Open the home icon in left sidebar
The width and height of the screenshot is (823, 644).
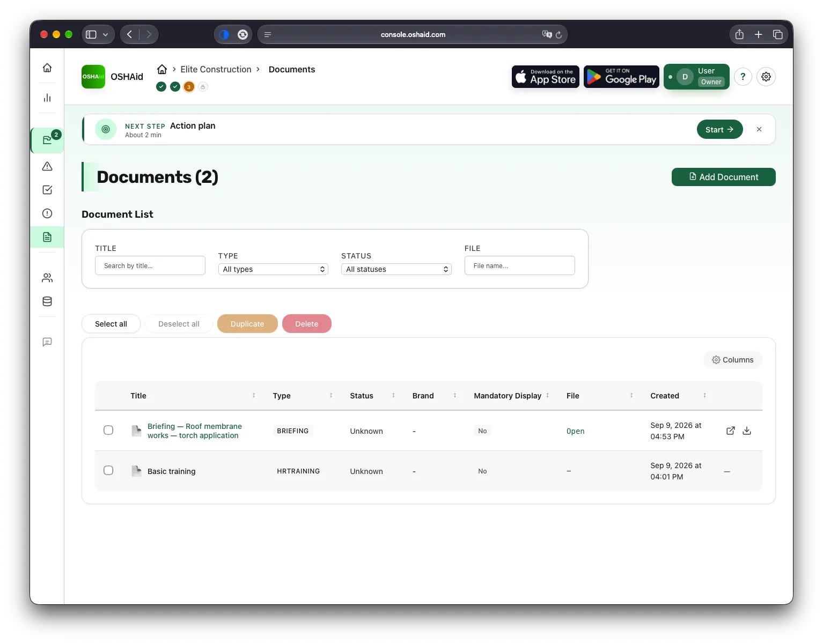(x=47, y=68)
